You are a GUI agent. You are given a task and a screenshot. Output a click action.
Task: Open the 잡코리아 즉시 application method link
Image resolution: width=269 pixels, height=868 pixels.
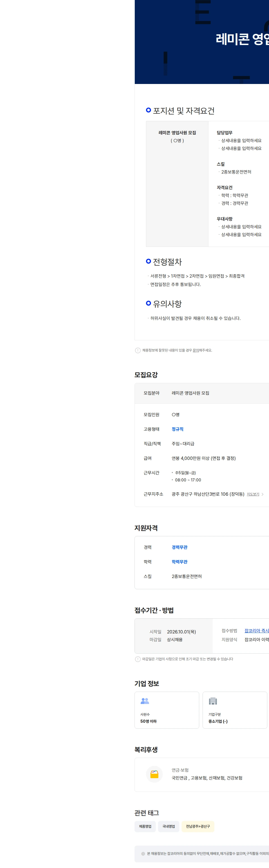pos(256,630)
